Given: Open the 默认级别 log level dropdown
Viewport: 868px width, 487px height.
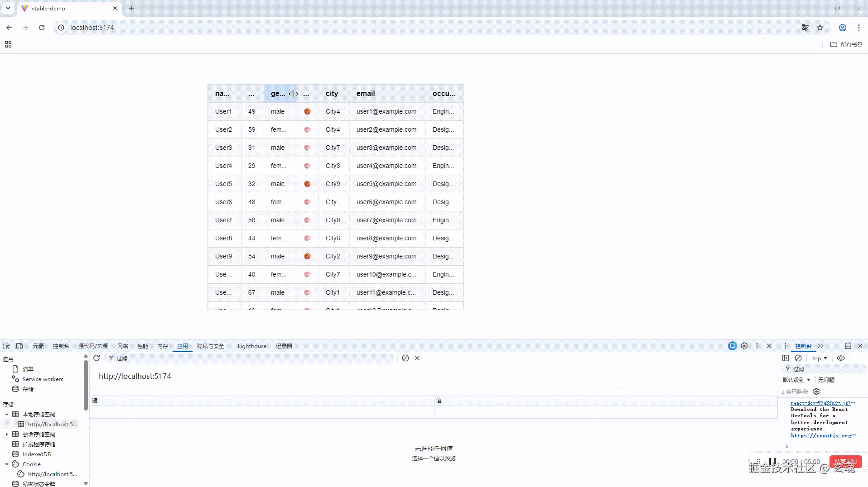Looking at the screenshot, I should coord(796,380).
